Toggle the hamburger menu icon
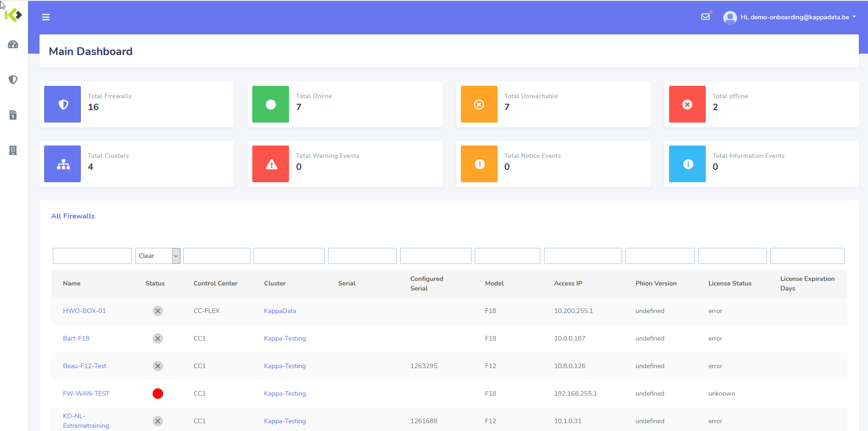Viewport: 868px width, 431px height. point(46,17)
